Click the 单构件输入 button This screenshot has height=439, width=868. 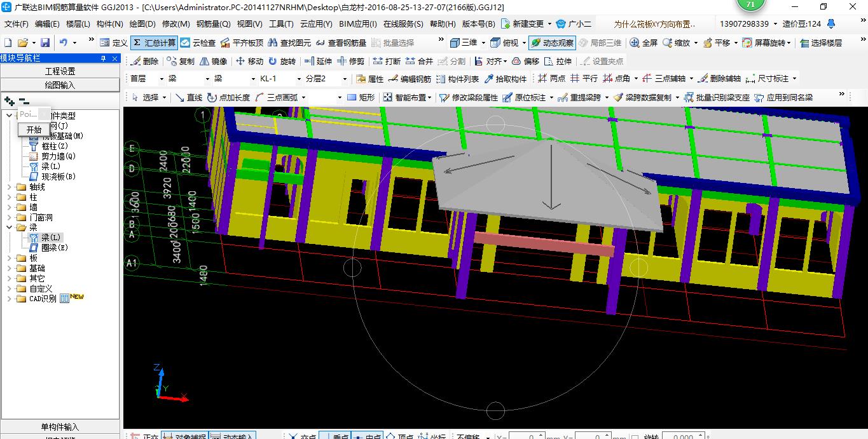pos(60,427)
